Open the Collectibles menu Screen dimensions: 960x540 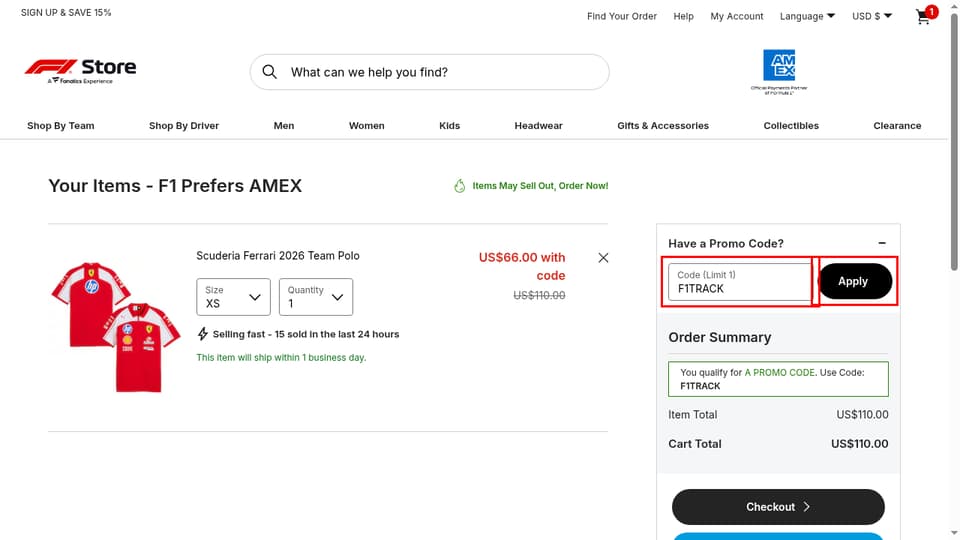click(791, 126)
